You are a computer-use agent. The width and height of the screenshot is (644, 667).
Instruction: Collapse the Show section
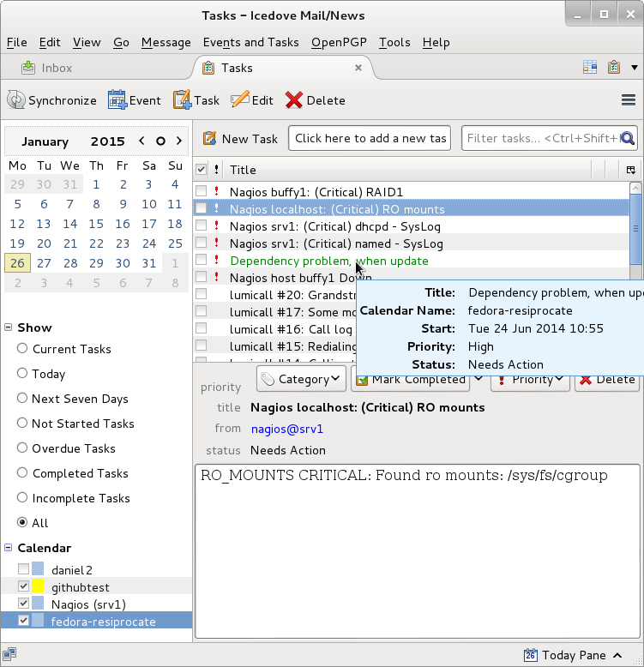click(8, 327)
